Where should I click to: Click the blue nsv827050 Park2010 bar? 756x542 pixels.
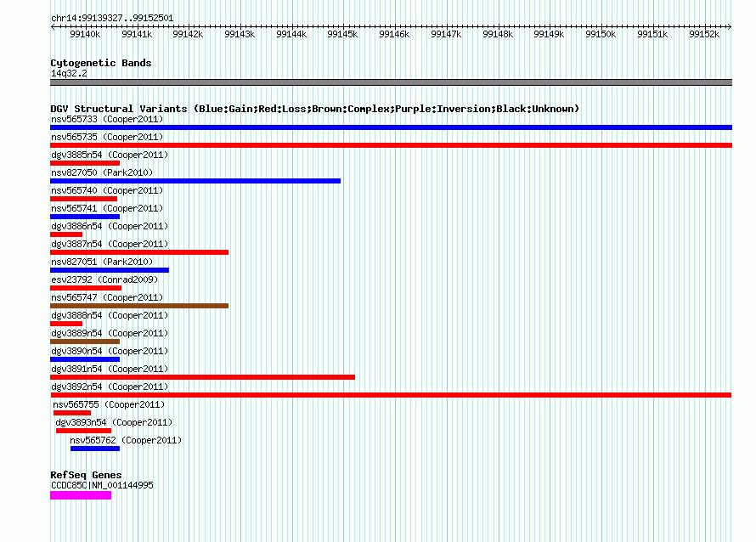(195, 181)
